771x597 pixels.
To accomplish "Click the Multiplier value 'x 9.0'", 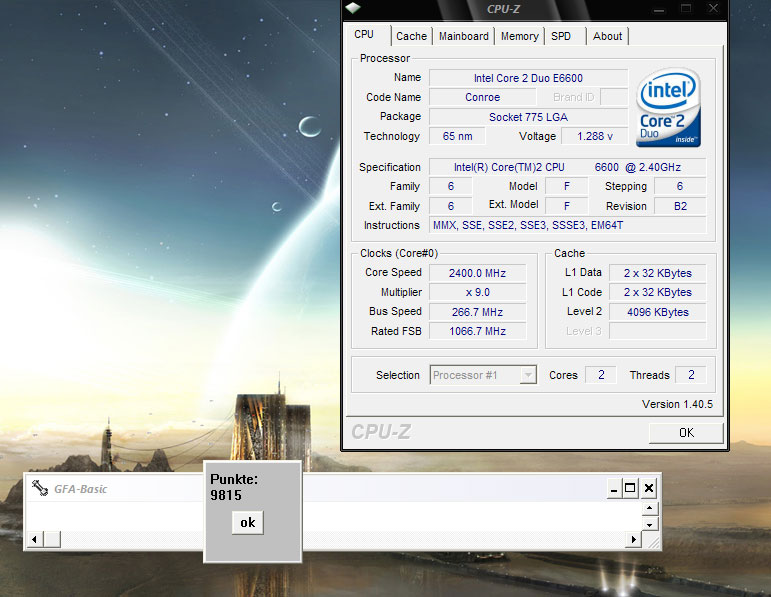I will (x=477, y=292).
